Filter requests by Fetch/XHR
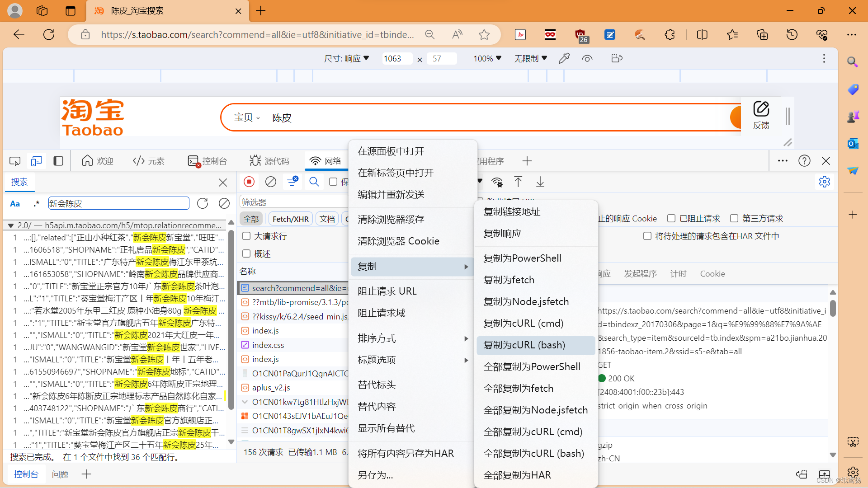Screen dimensions: 868x488 (290, 219)
